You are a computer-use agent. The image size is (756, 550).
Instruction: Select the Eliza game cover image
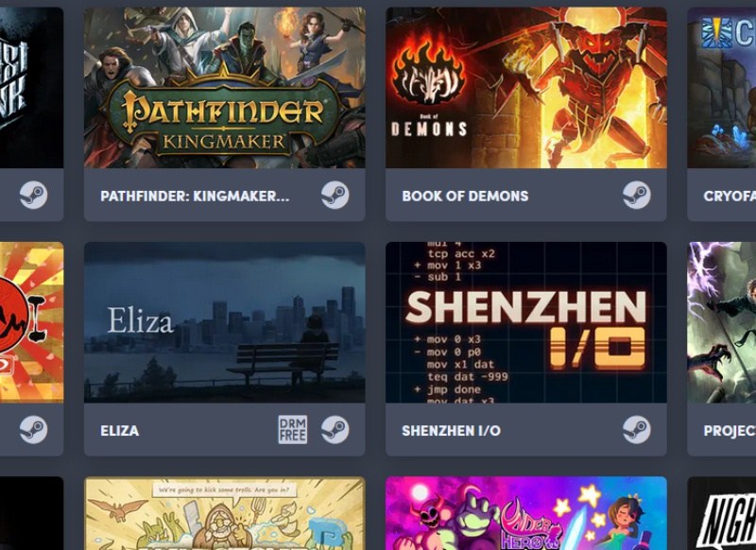click(x=225, y=322)
